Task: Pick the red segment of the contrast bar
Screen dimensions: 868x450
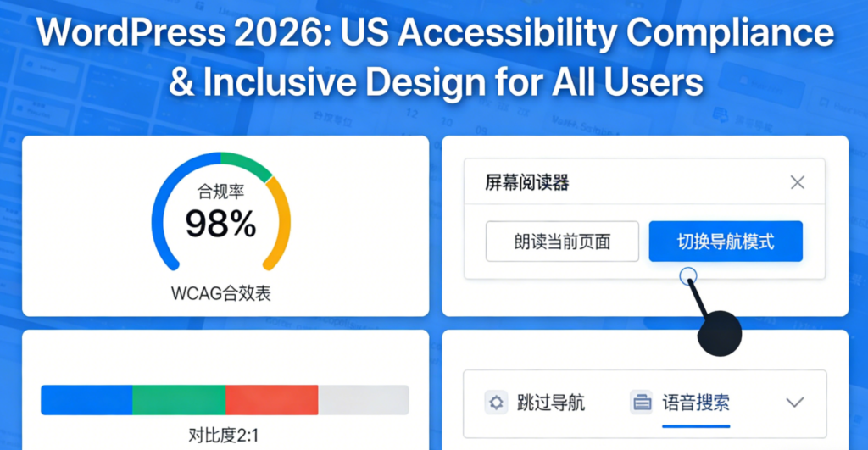Action: click(271, 400)
